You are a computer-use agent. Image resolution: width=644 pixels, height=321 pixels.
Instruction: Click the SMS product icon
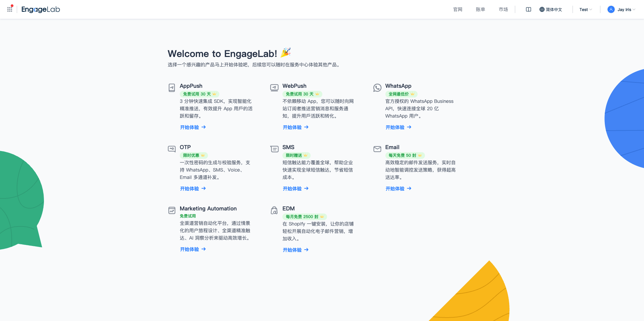point(274,149)
